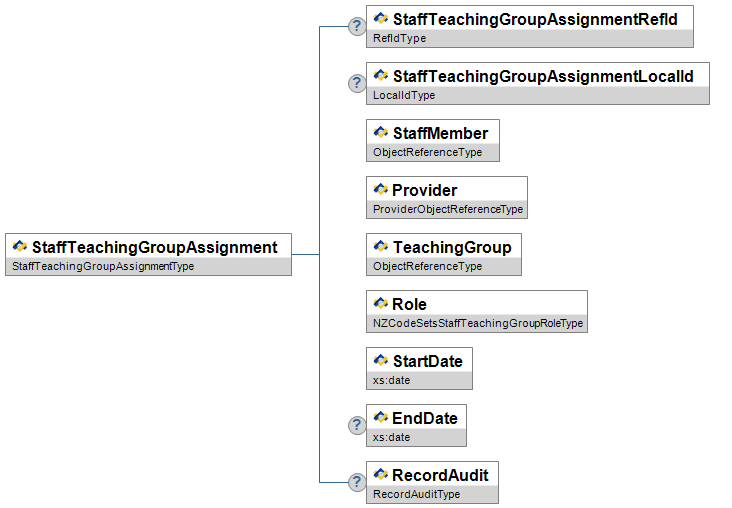The height and width of the screenshot is (508, 732).
Task: Select the StaffTeachingGroupAssignment root node
Action: [154, 247]
